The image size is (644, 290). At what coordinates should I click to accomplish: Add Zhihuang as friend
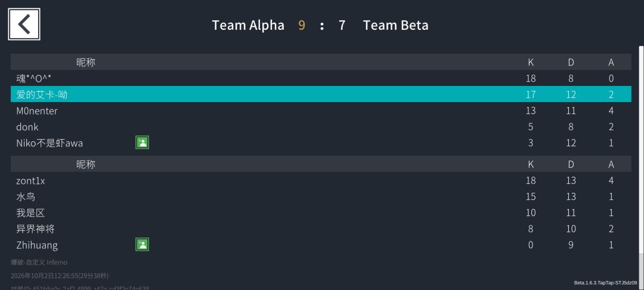(142, 245)
